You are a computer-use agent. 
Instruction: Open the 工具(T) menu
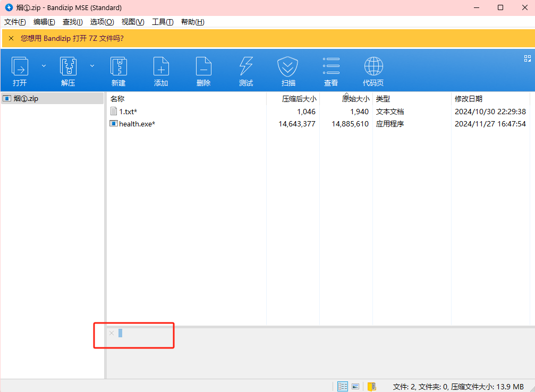163,22
